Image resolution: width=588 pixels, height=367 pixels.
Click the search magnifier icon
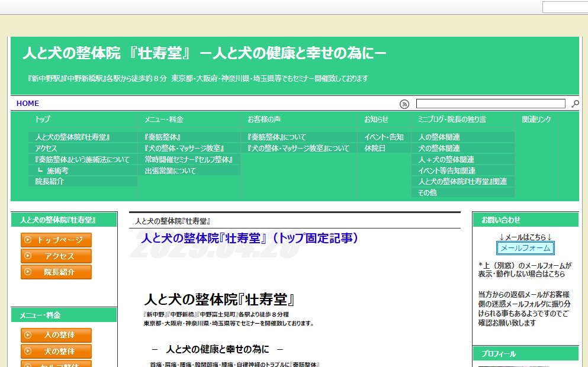575,104
